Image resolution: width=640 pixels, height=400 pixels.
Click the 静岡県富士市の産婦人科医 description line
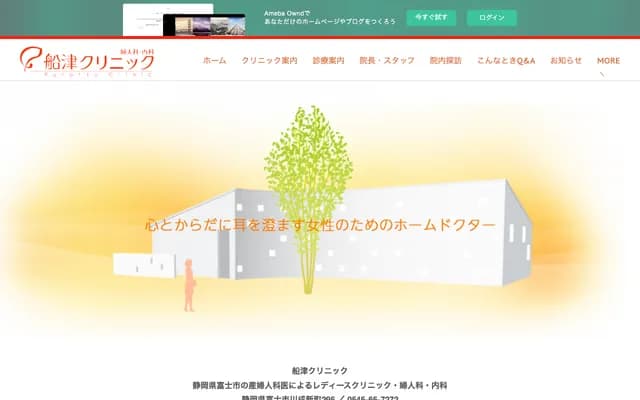320,385
